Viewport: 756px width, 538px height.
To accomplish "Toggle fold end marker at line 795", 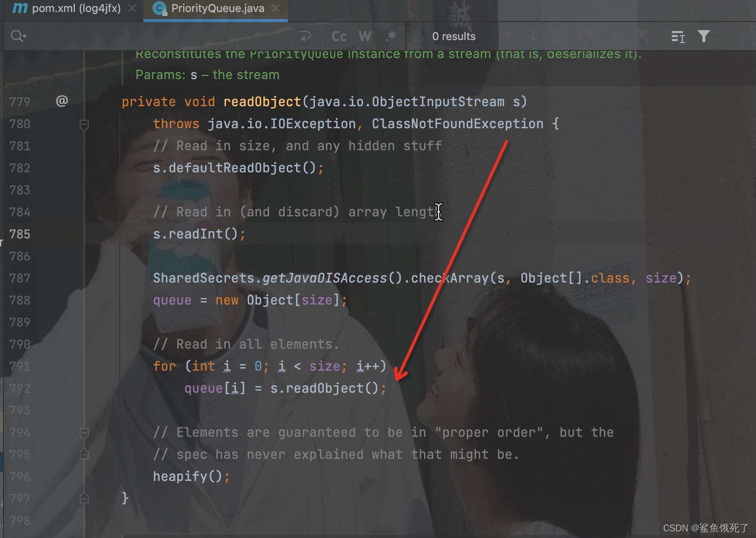I will click(84, 454).
